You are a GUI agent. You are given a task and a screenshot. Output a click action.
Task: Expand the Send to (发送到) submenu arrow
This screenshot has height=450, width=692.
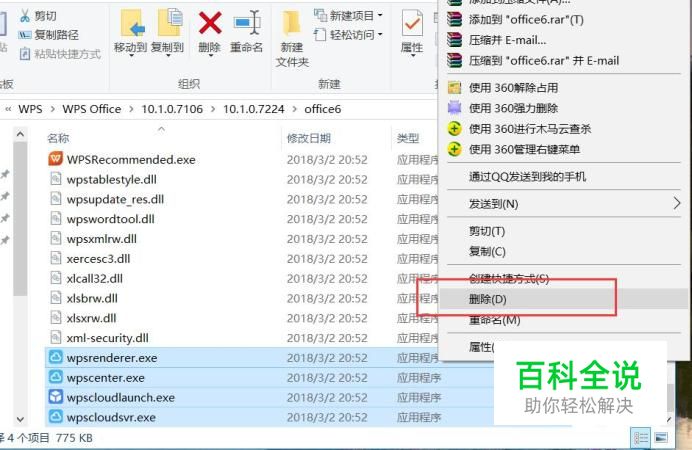677,203
